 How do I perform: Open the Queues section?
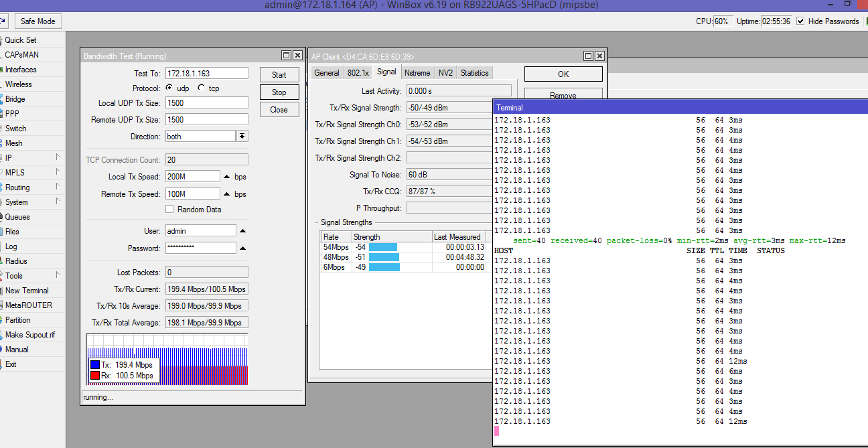pyautogui.click(x=17, y=217)
